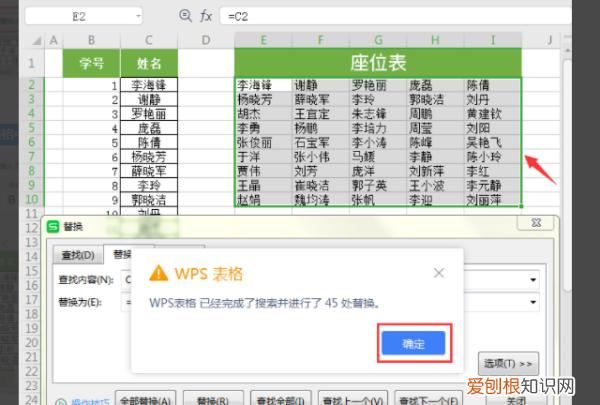Select cell G9 containing 郭子英
The image size is (600, 405).
click(378, 185)
